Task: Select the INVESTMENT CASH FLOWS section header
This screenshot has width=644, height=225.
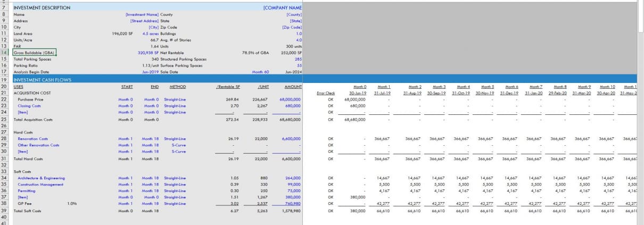Action: tap(42, 79)
